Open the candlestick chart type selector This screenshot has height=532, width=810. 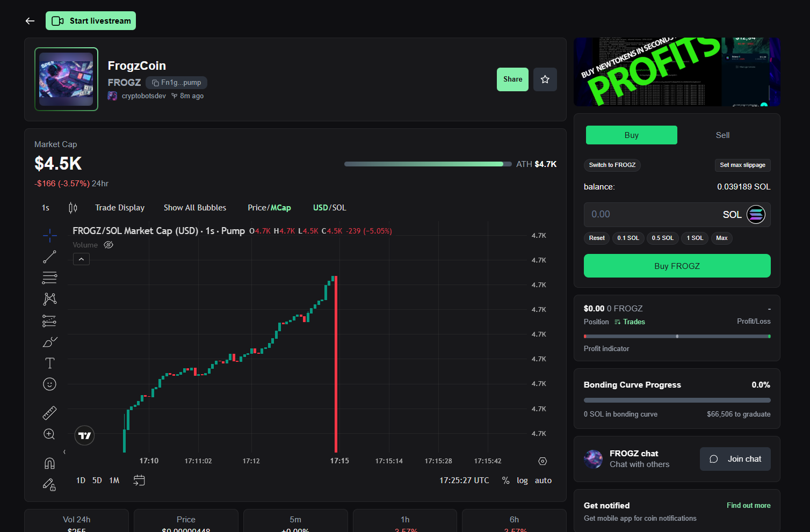coord(73,208)
